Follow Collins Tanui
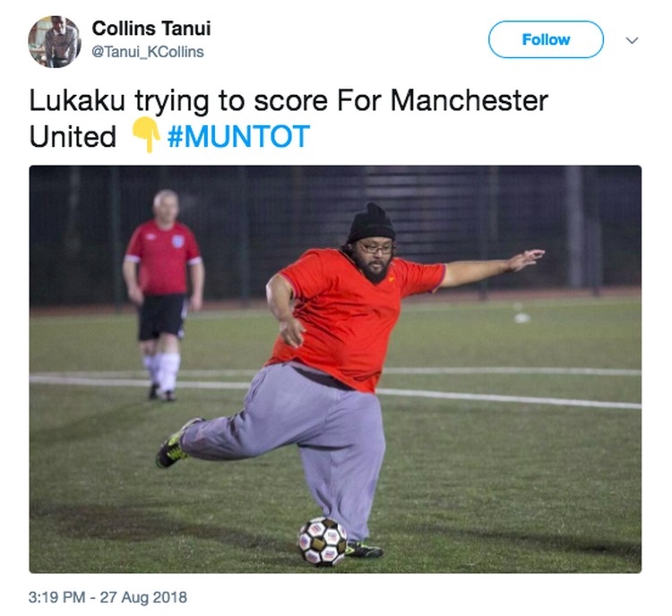 pyautogui.click(x=546, y=39)
